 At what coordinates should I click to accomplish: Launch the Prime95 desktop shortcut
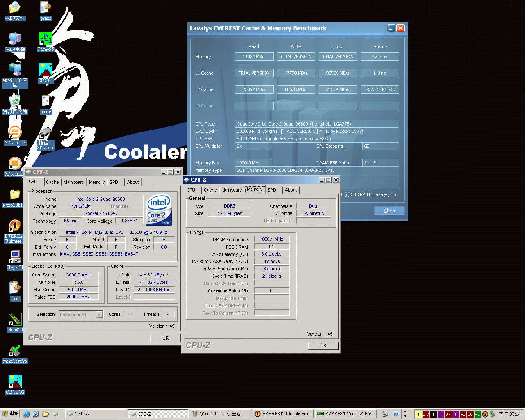coord(46,42)
